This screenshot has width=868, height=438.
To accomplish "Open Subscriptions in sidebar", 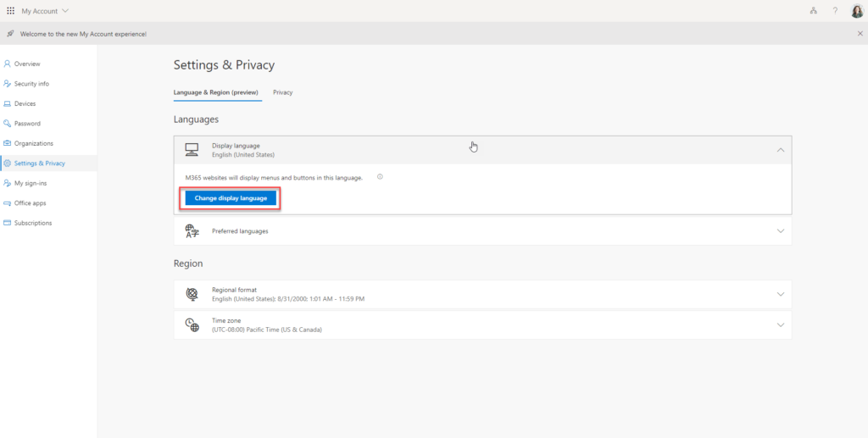I will 33,223.
